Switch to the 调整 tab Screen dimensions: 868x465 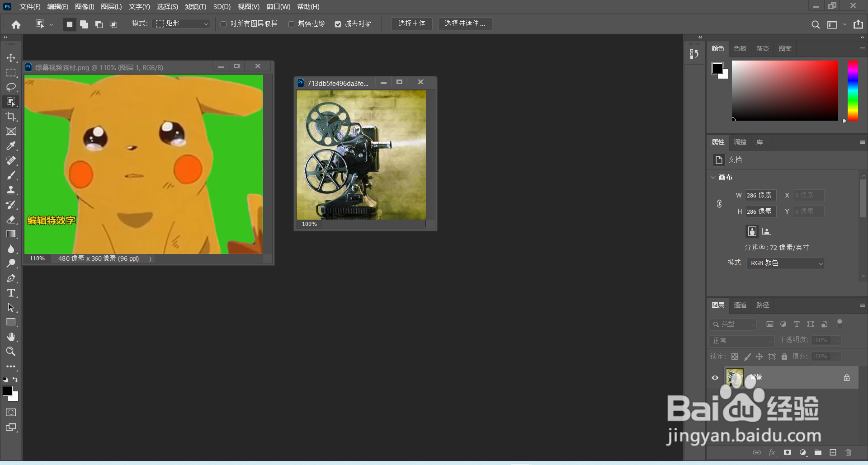[740, 142]
